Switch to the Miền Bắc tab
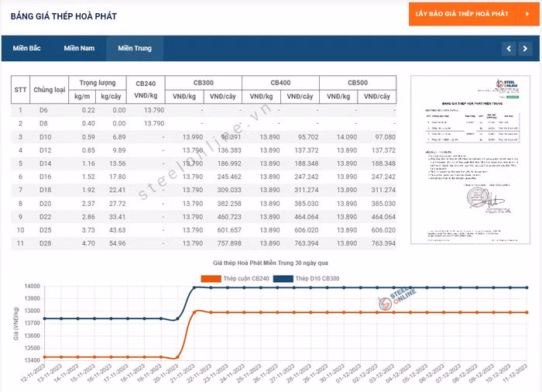The image size is (542, 392). click(26, 48)
